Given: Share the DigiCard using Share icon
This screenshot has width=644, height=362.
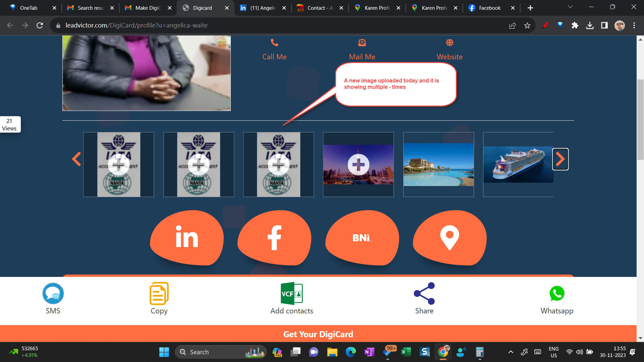Looking at the screenshot, I should pos(424,293).
